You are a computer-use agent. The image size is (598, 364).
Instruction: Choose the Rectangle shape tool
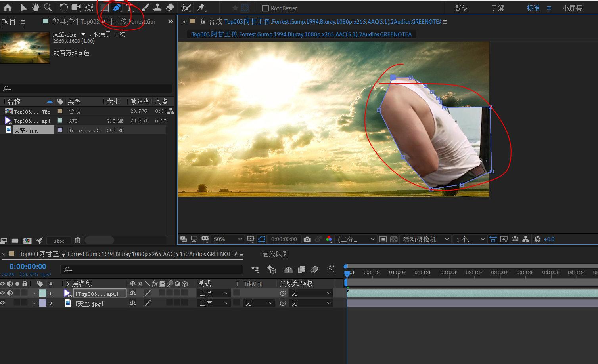[105, 8]
